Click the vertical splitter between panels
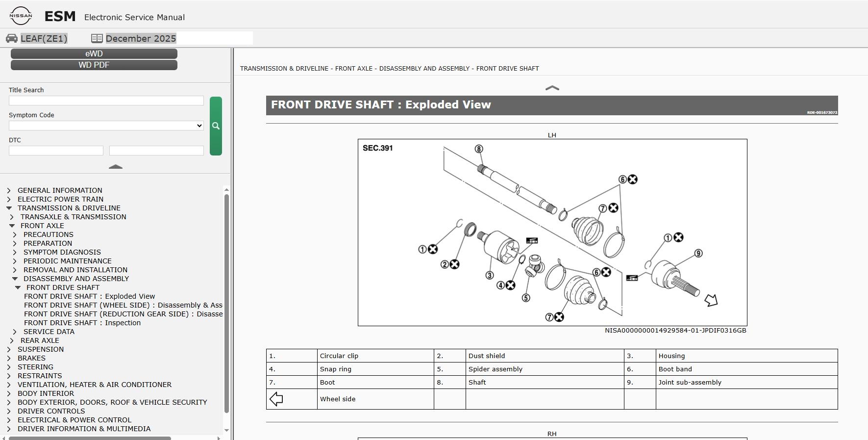The image size is (868, 440). [x=232, y=244]
